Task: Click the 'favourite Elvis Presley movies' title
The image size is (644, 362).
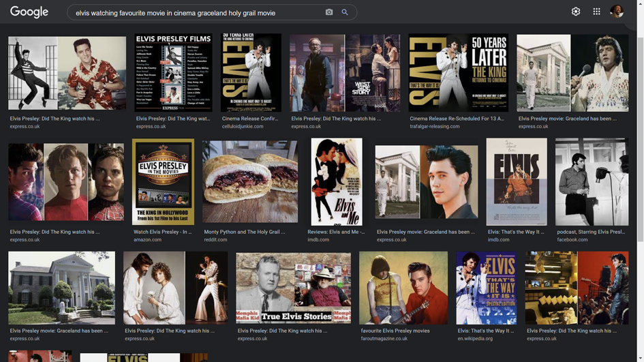Action: 395,331
